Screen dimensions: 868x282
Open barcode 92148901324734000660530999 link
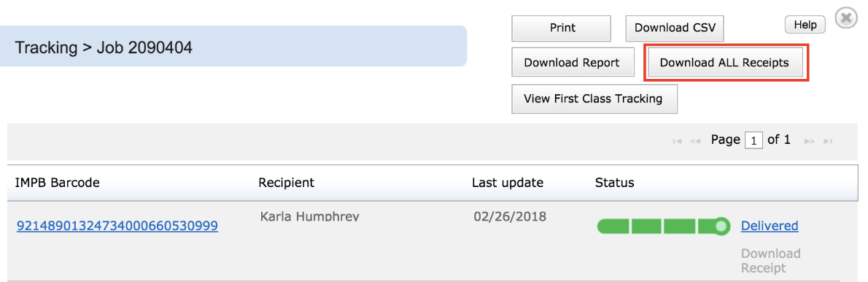[117, 226]
